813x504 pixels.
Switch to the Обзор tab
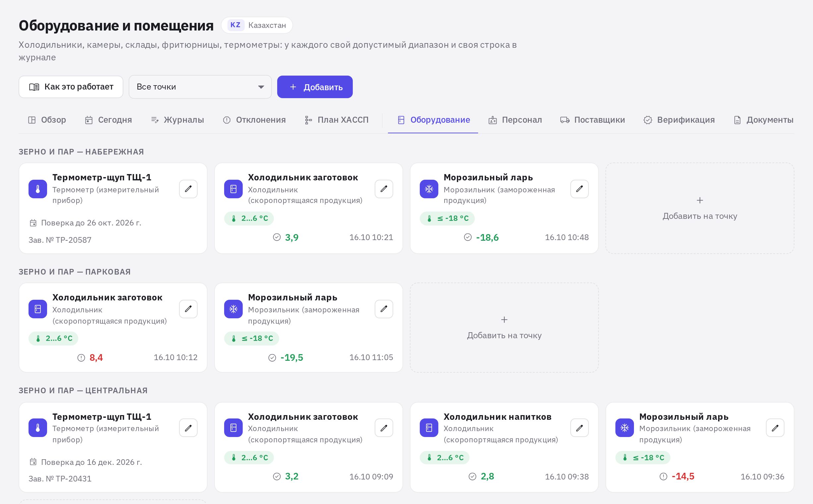(47, 120)
